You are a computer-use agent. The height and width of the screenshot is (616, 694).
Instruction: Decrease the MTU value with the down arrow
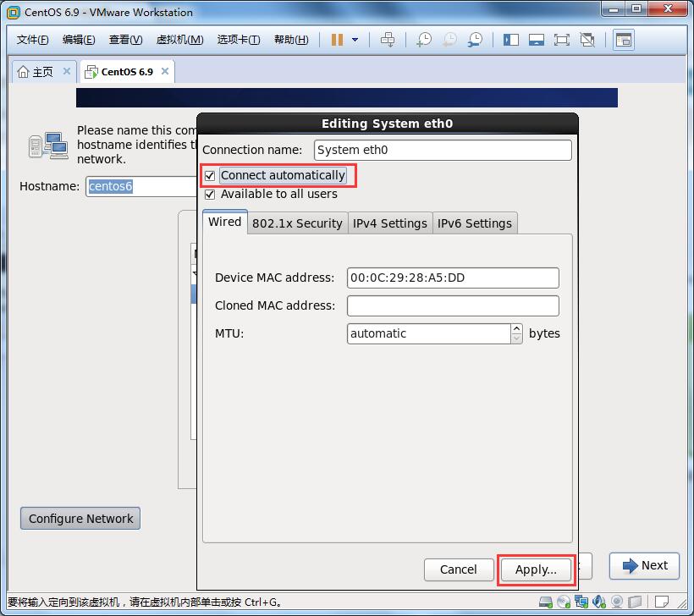(516, 338)
